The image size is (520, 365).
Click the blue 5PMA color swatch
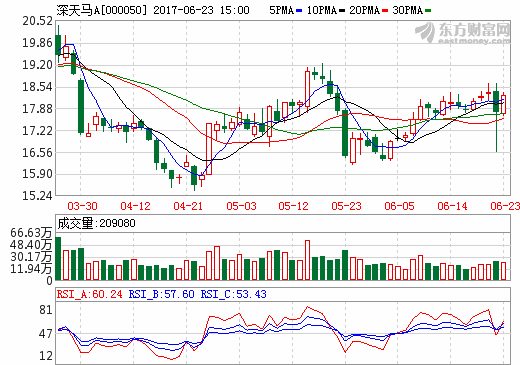[299, 11]
